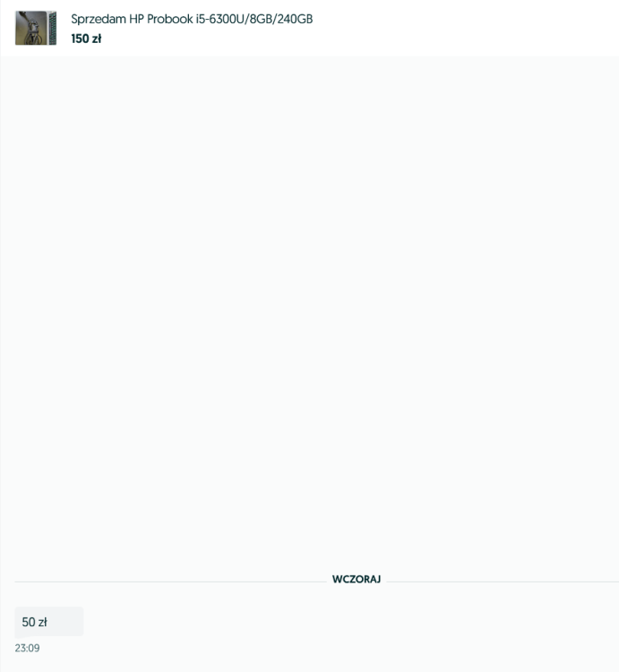The height and width of the screenshot is (672, 619).
Task: Click the empty conversation area above WCZORAJ
Action: (309, 313)
